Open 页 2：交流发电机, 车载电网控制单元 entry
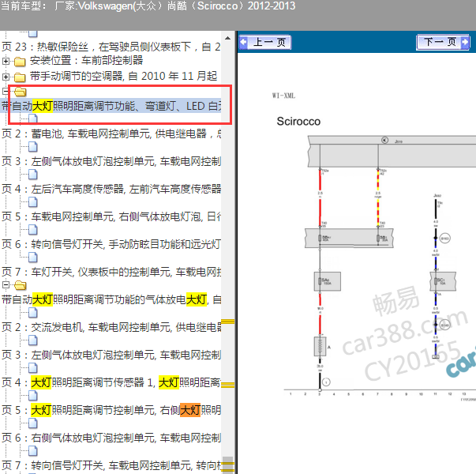Screen dimensions: 476x474 [x=111, y=327]
